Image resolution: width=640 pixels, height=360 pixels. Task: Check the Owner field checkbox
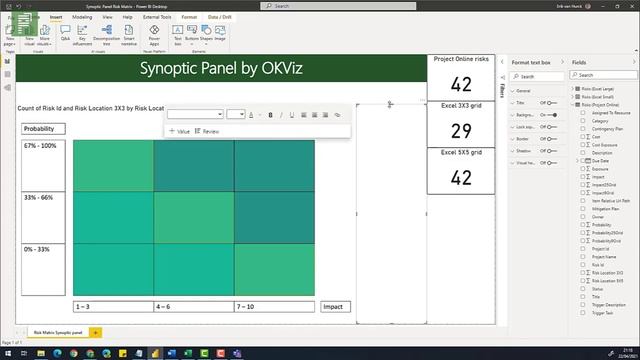pos(583,217)
